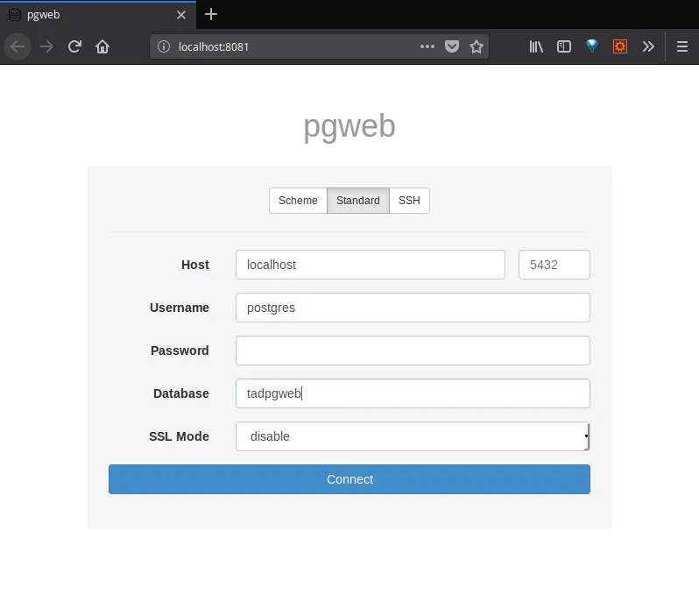The image size is (699, 616).
Task: Open the Firefox hamburger menu
Action: pyautogui.click(x=682, y=46)
